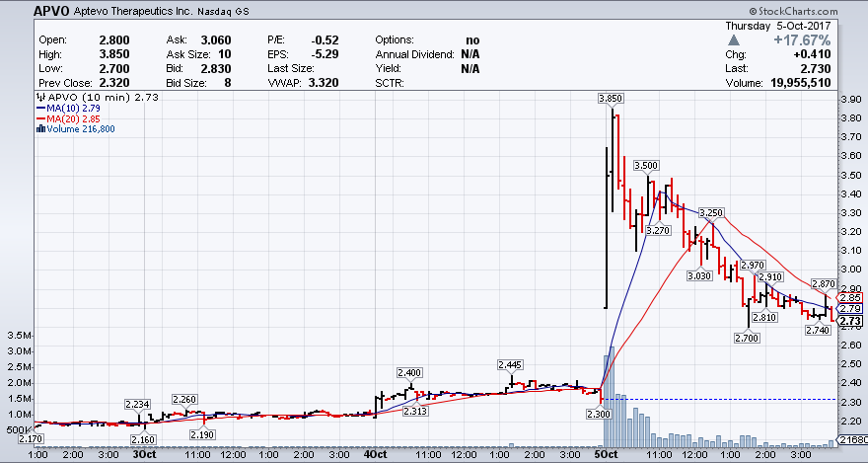Click the black 2.73 last price tag
Image resolution: width=868 pixels, height=463 pixels.
[x=850, y=321]
